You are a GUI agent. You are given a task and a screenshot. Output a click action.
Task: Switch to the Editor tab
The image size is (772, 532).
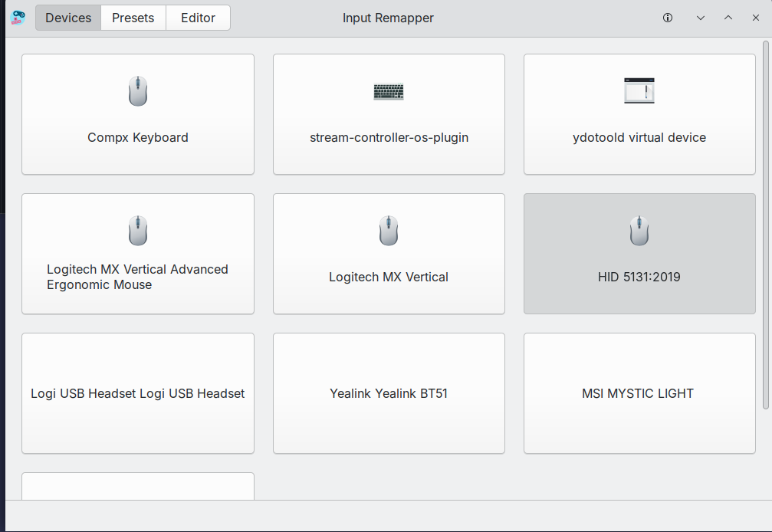(x=198, y=17)
